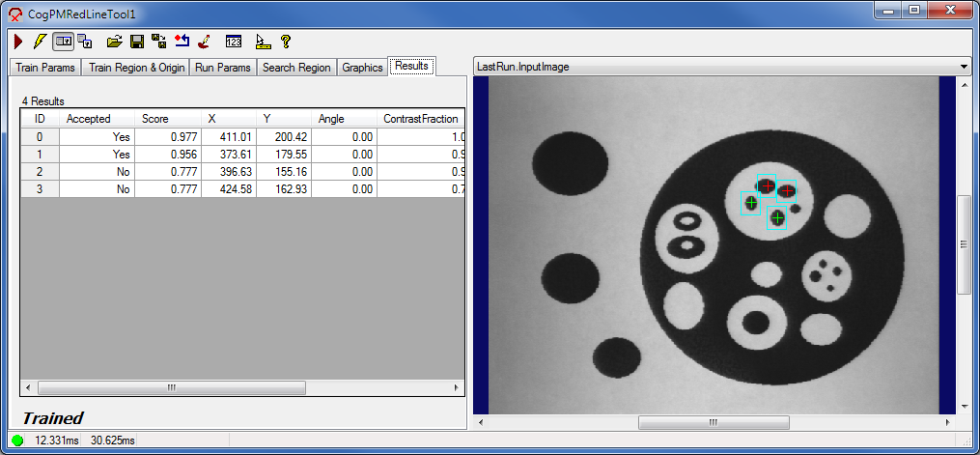
Task: Select the Search Region tab
Action: tap(296, 68)
